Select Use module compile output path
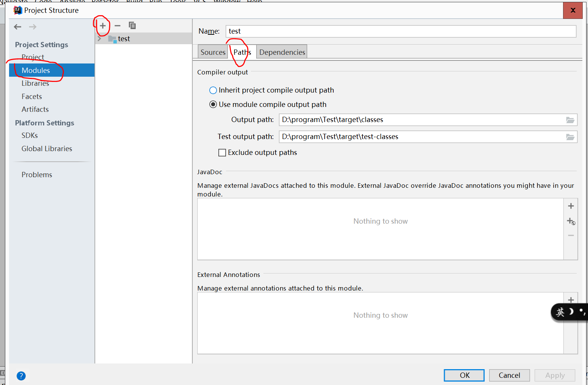The height and width of the screenshot is (385, 588). coord(213,105)
